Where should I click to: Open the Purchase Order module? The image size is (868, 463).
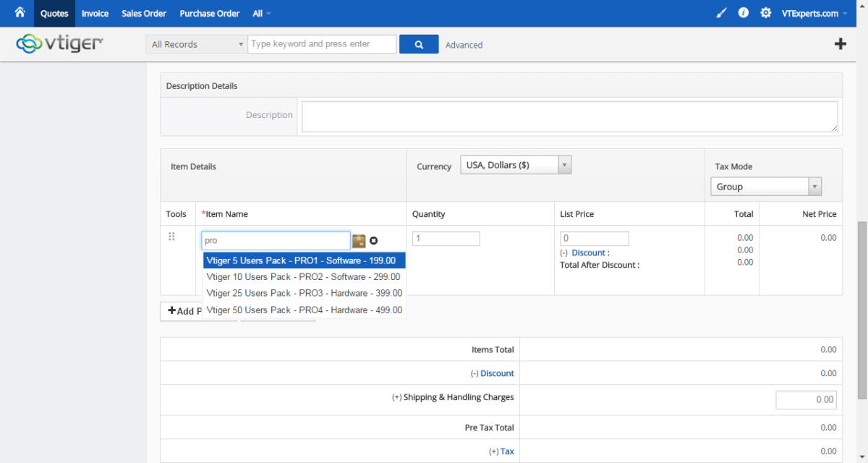(210, 13)
